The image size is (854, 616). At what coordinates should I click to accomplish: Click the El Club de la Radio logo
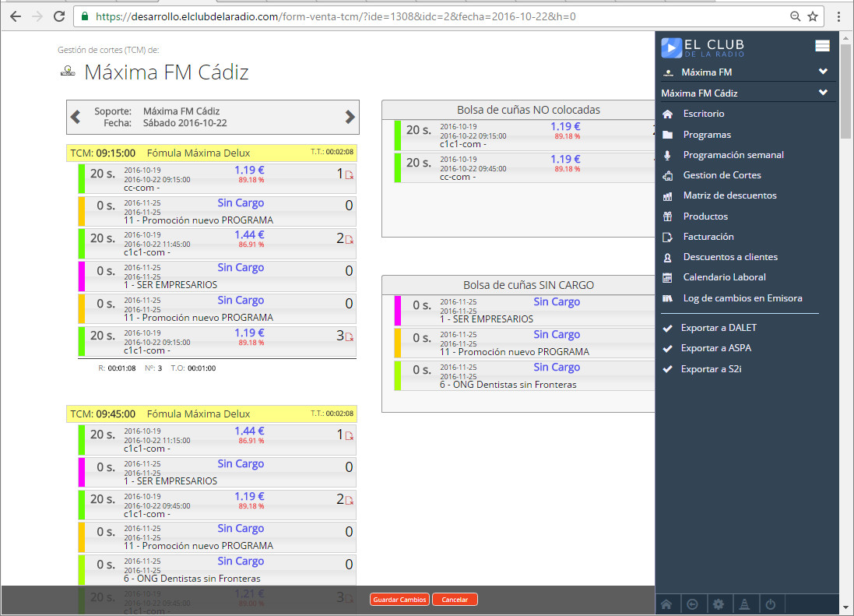point(703,48)
